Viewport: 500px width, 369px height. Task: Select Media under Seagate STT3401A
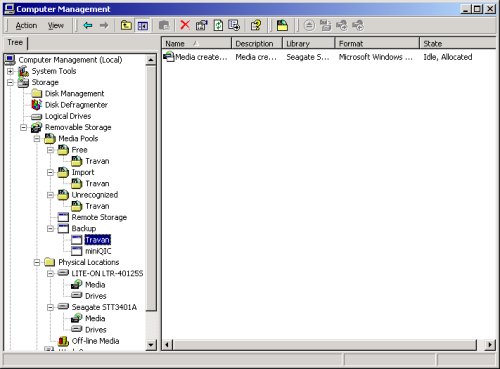95,319
